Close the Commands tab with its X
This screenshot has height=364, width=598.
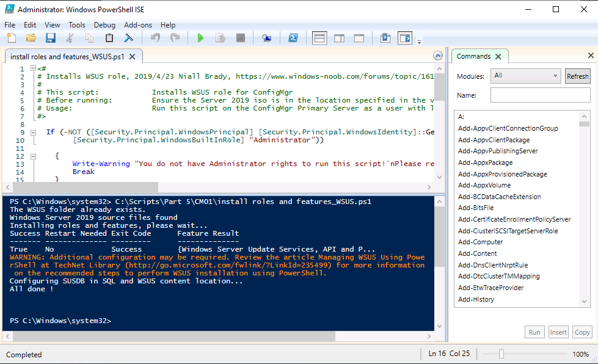click(498, 56)
